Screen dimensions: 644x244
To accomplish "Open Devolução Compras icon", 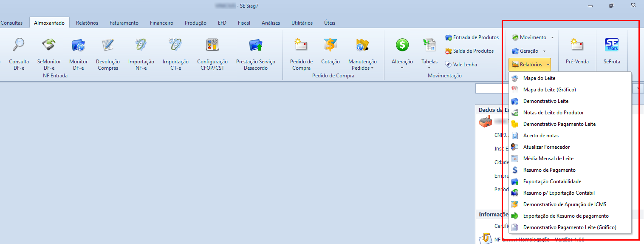I will (108, 45).
